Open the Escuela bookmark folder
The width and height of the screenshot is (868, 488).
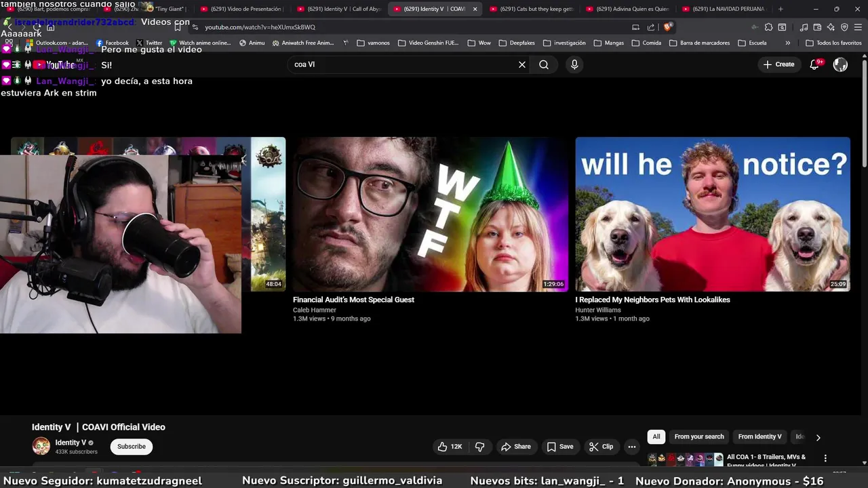752,43
